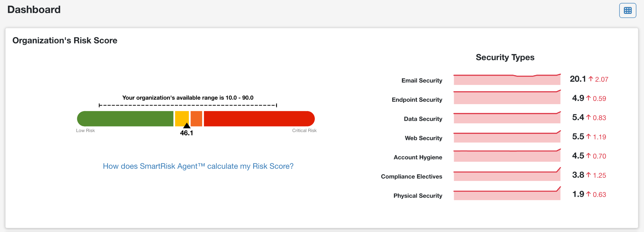
Task: Click the Physical Security upward arrow icon
Action: coord(589,194)
